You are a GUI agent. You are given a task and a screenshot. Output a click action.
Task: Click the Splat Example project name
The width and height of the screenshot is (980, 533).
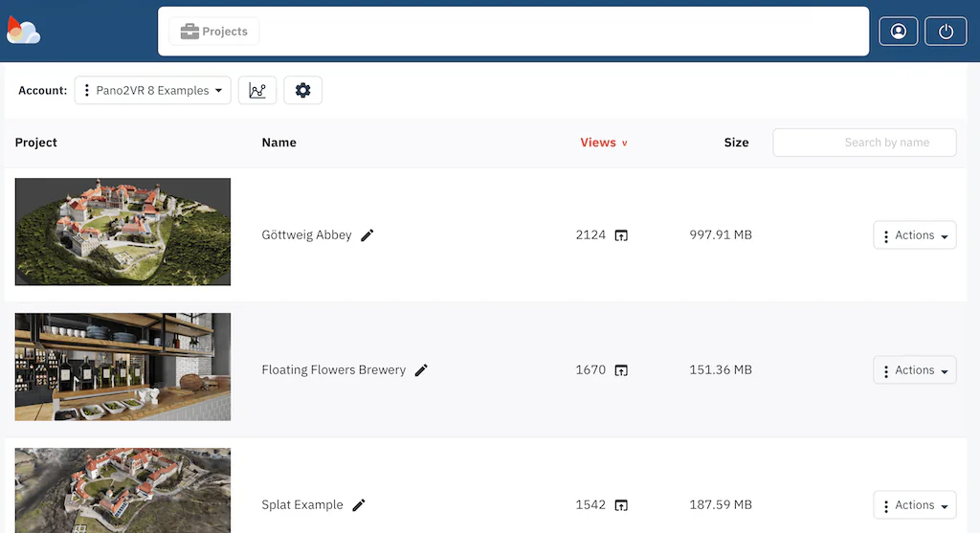302,505
